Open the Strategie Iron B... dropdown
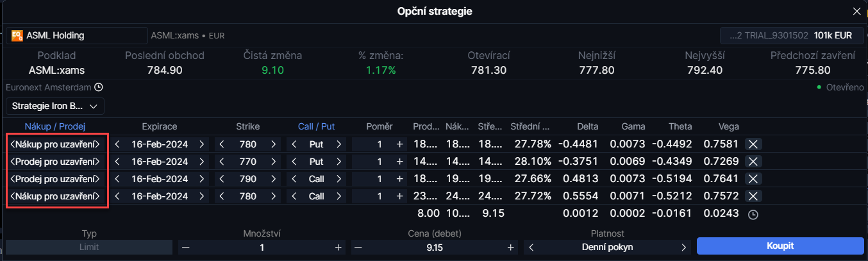 55,106
